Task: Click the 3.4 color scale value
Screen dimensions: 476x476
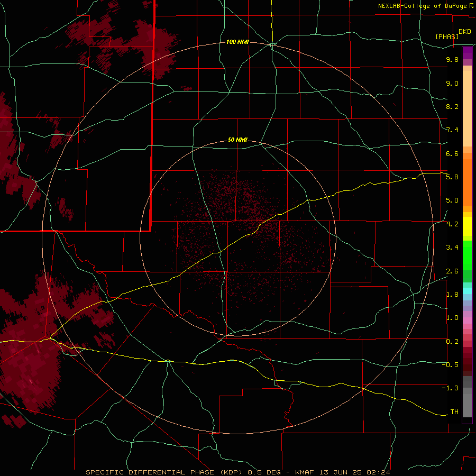Action: click(x=452, y=248)
